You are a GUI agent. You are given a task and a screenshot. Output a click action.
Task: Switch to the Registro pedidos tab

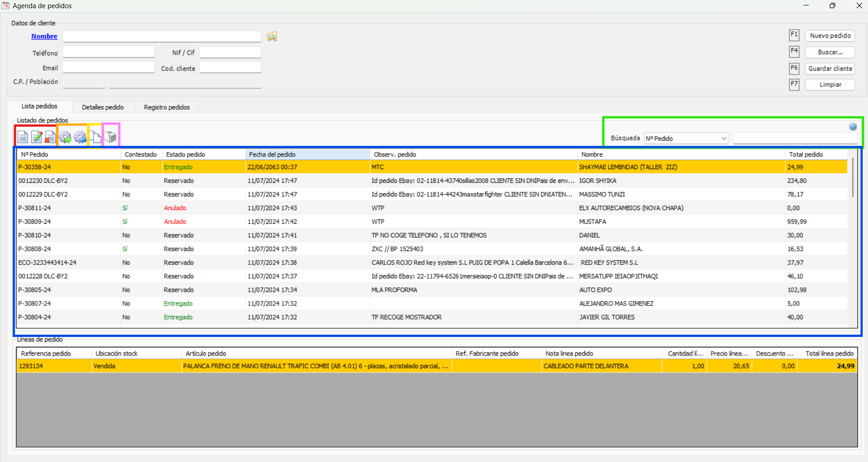point(166,107)
